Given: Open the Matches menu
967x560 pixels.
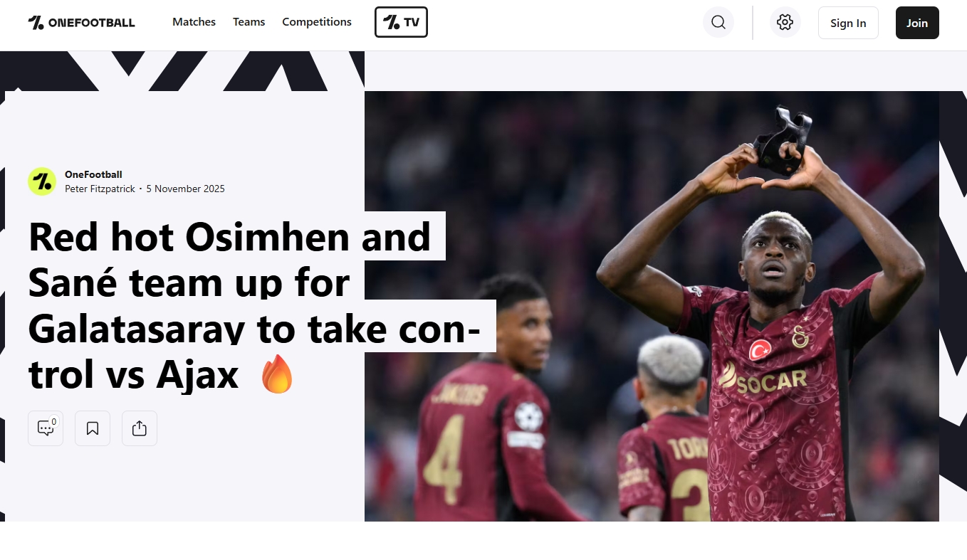Looking at the screenshot, I should point(194,22).
